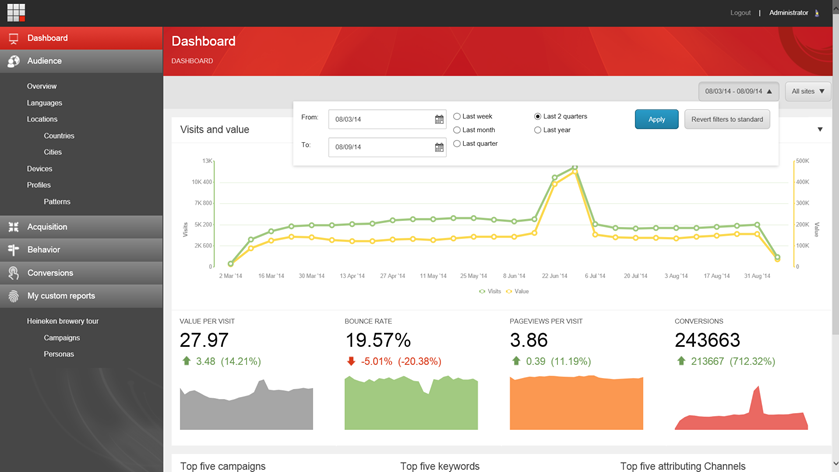Click the green Bounce rate sparkline chart
Screen dimensions: 839x472
[x=411, y=403]
